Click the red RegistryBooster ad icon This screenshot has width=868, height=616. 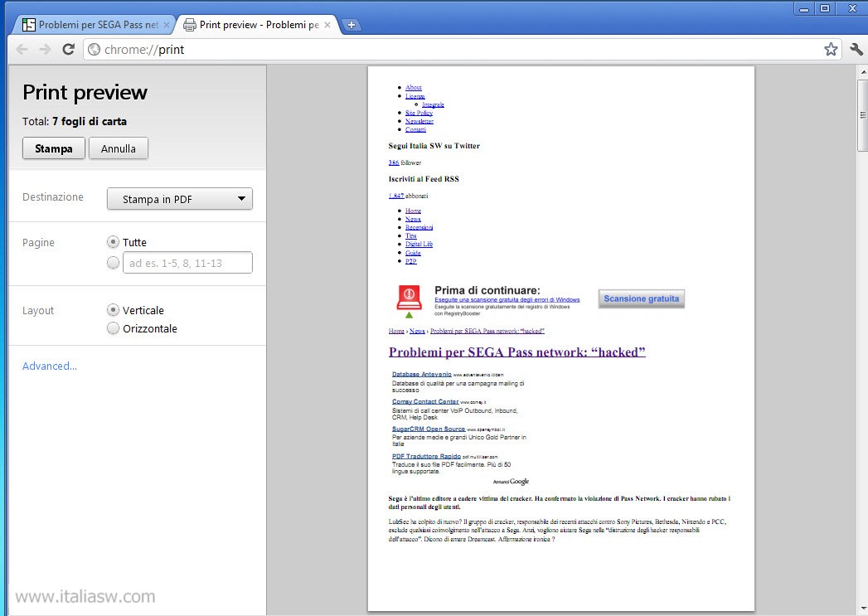point(409,298)
